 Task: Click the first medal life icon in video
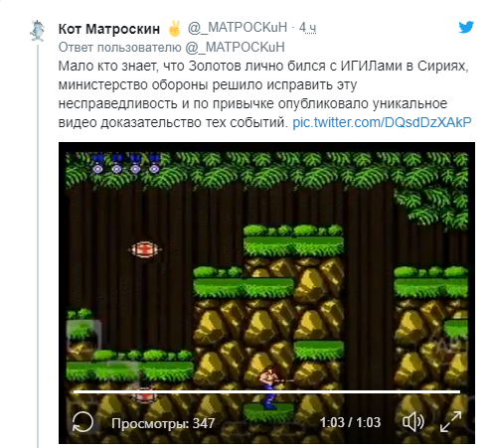pyautogui.click(x=97, y=164)
